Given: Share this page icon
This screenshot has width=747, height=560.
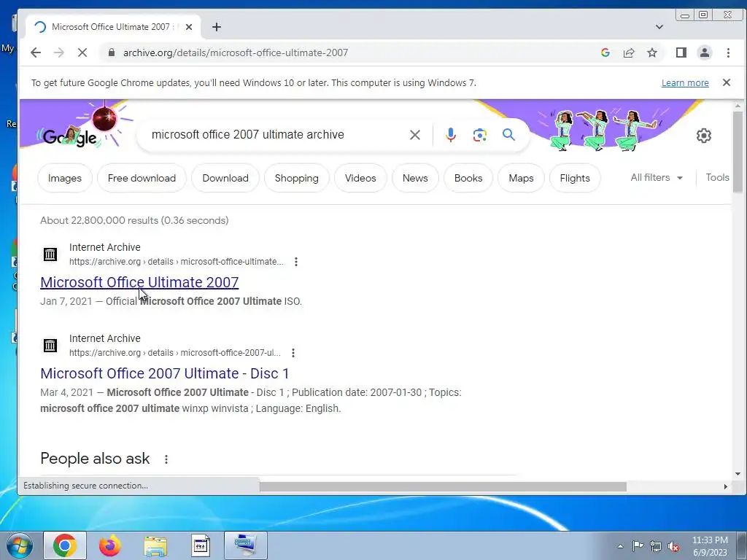Looking at the screenshot, I should click(x=629, y=52).
